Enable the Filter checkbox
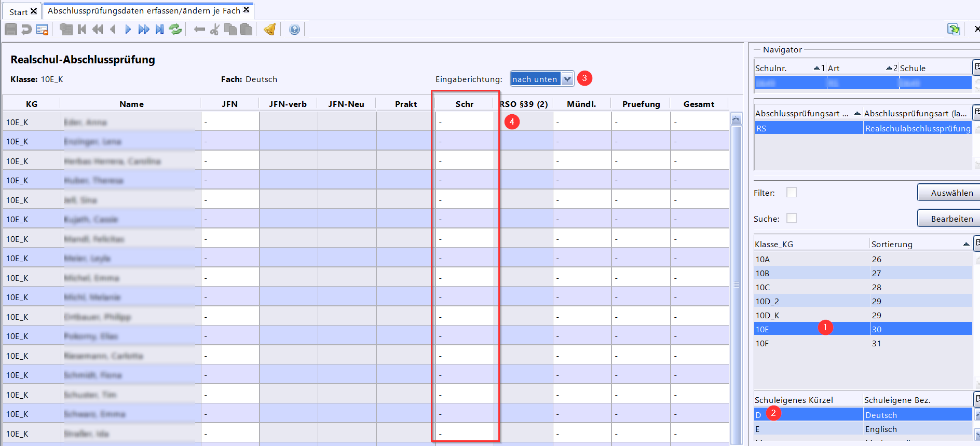Image resolution: width=980 pixels, height=446 pixels. click(x=791, y=193)
